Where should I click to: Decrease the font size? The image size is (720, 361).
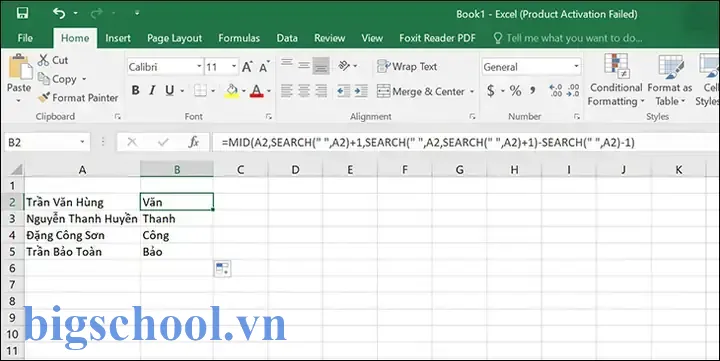coord(264,67)
